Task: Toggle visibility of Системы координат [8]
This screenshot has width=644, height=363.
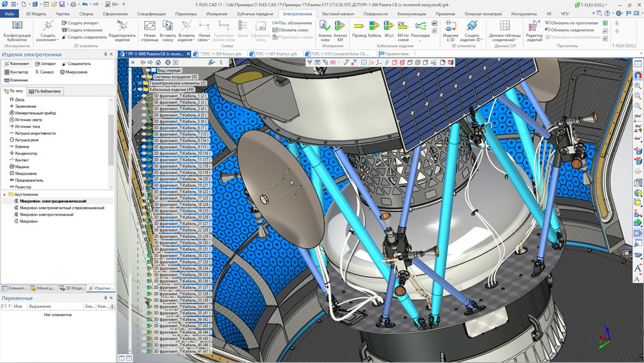Action: [x=144, y=77]
